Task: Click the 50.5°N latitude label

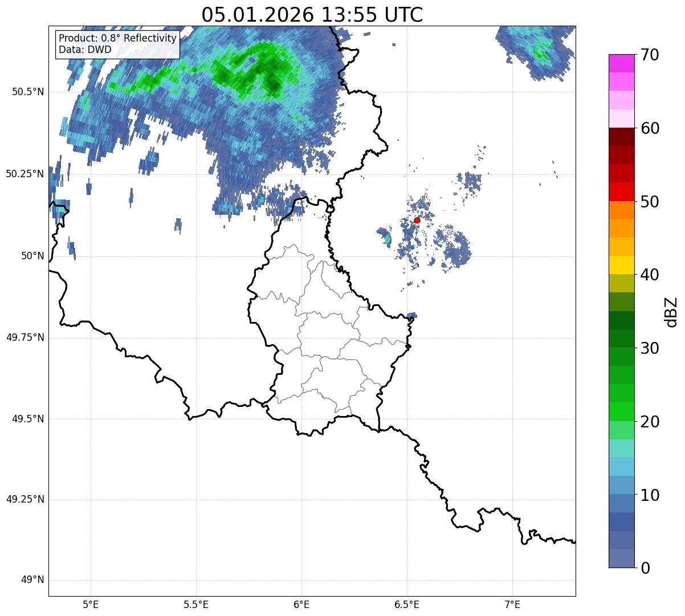Action: [27, 92]
